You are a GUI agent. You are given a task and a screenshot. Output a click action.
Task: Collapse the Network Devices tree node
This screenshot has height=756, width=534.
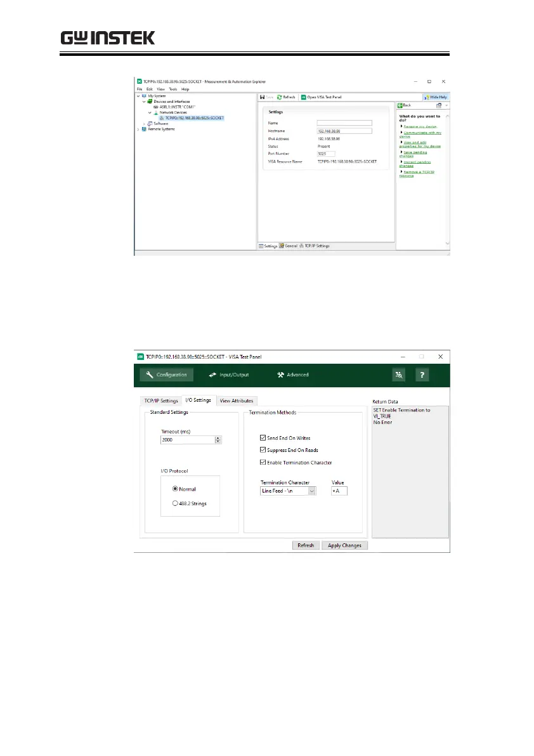(x=150, y=112)
